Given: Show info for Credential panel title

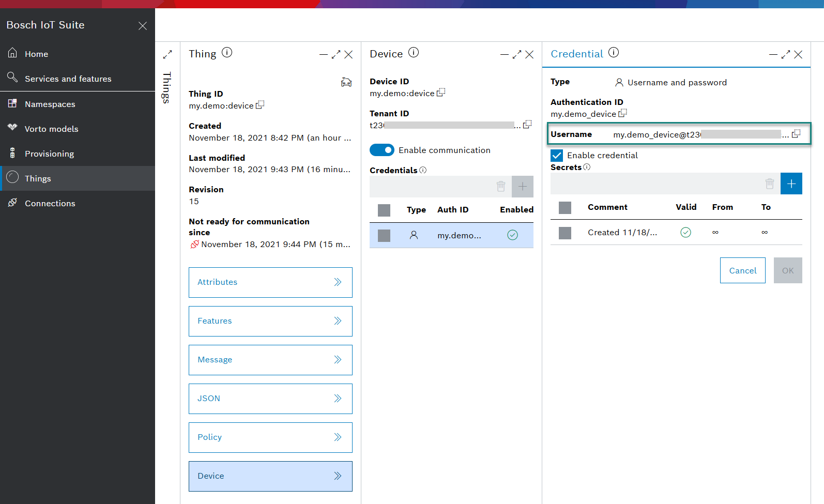Looking at the screenshot, I should point(614,53).
